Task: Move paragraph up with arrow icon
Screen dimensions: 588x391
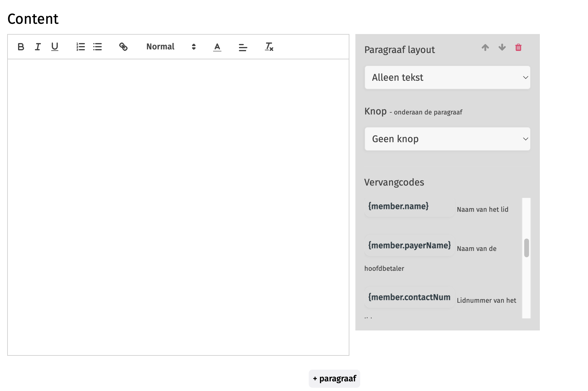Action: click(x=485, y=47)
